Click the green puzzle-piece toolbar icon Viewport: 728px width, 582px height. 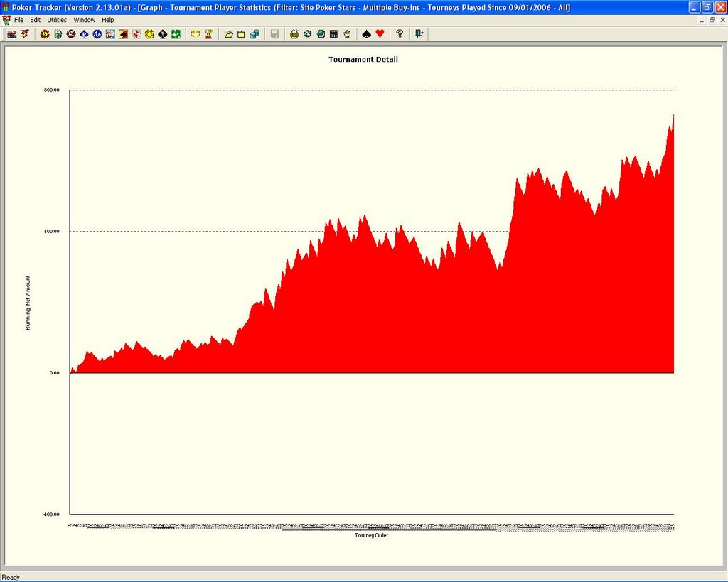point(176,34)
